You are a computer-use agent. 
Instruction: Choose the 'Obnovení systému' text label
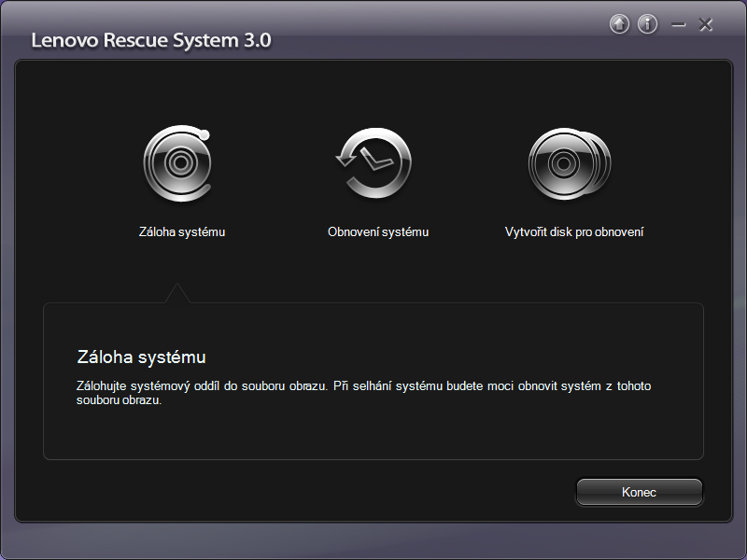[x=378, y=232]
